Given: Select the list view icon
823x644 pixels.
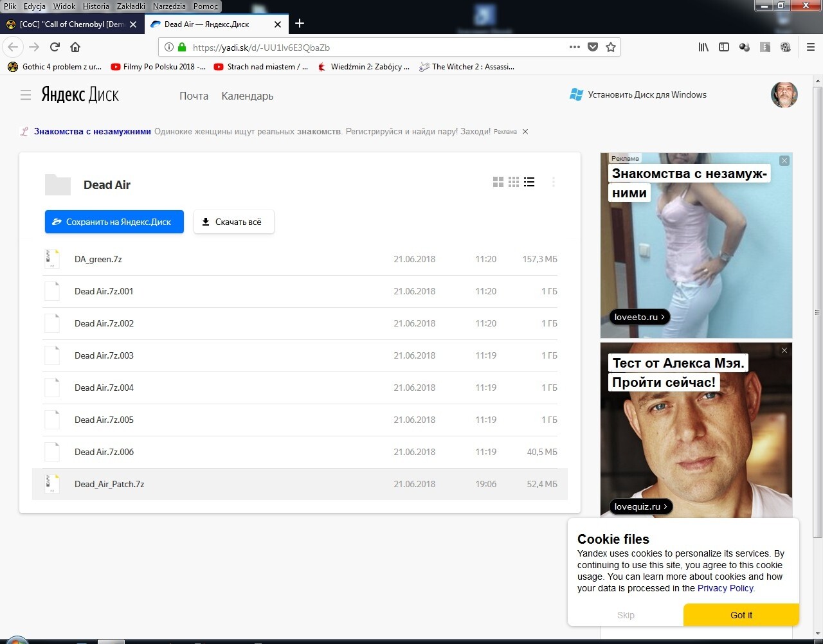Looking at the screenshot, I should coord(529,183).
